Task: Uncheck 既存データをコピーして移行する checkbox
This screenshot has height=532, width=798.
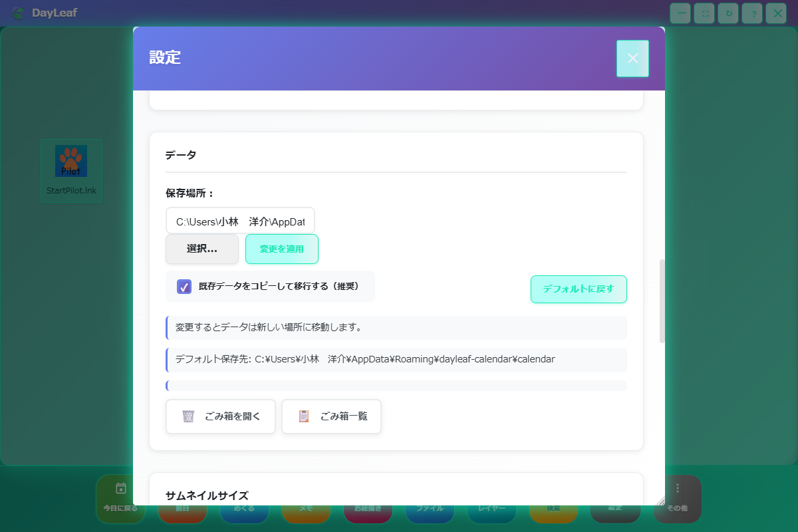Action: (184, 287)
